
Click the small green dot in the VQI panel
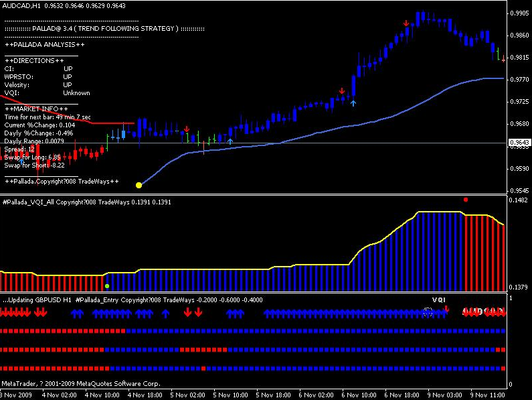[x=106, y=286]
